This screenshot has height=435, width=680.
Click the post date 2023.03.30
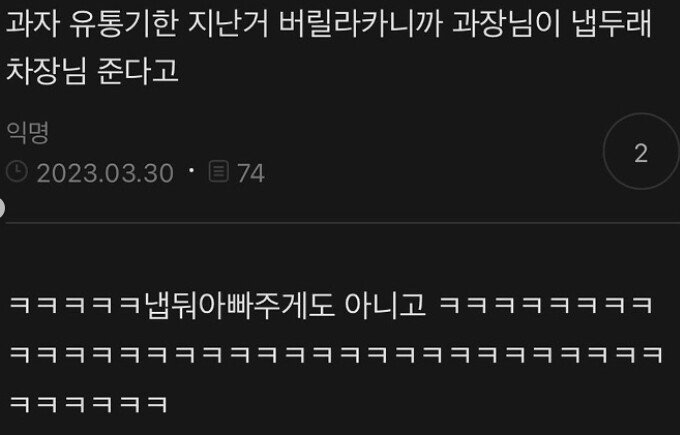click(x=105, y=173)
